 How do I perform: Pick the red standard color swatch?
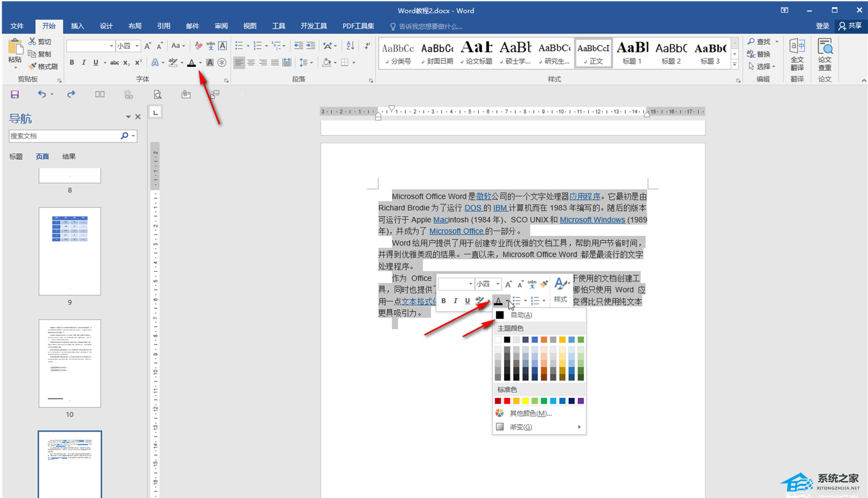[x=507, y=401]
